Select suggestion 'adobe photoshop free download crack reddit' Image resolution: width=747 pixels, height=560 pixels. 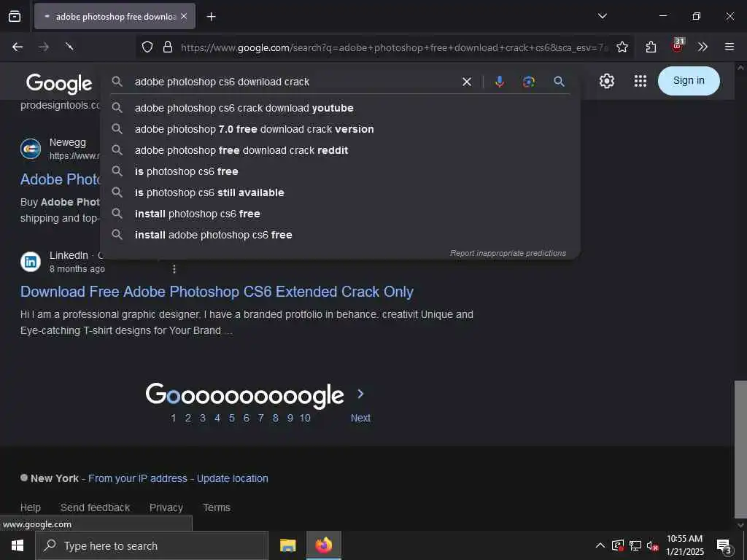point(340,150)
